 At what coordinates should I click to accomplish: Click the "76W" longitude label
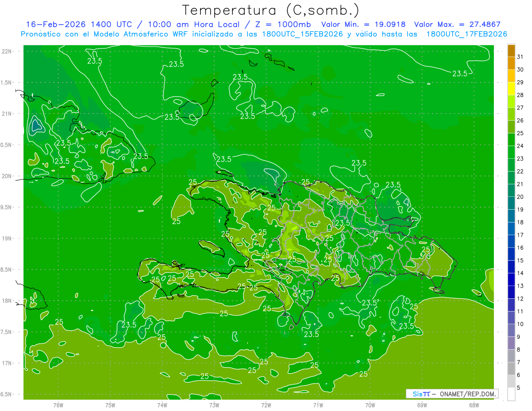tap(58, 405)
